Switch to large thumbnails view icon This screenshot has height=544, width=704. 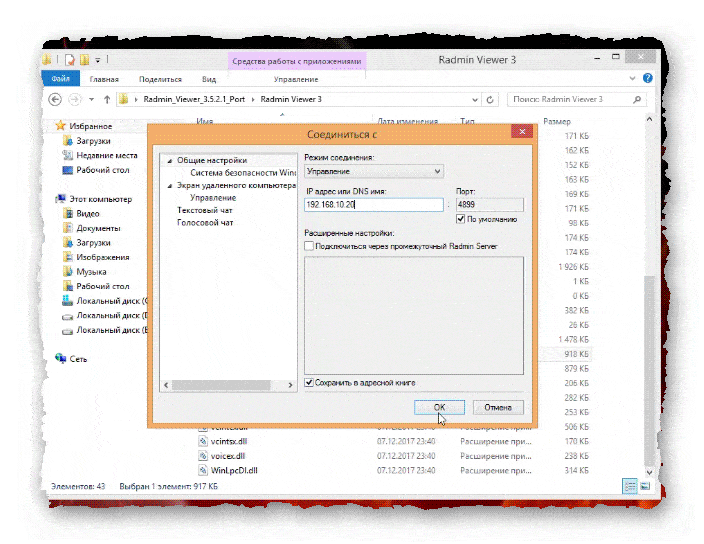point(645,486)
